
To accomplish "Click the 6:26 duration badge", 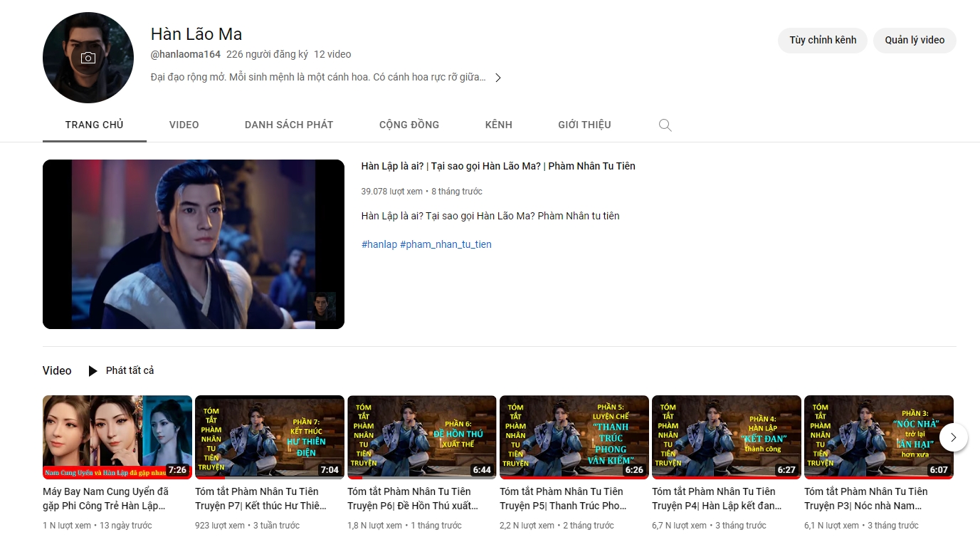I will point(634,470).
